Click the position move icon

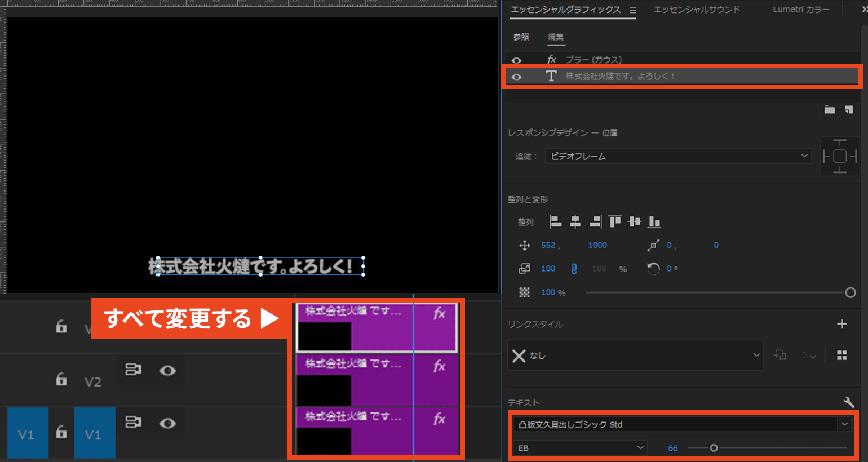tap(525, 245)
